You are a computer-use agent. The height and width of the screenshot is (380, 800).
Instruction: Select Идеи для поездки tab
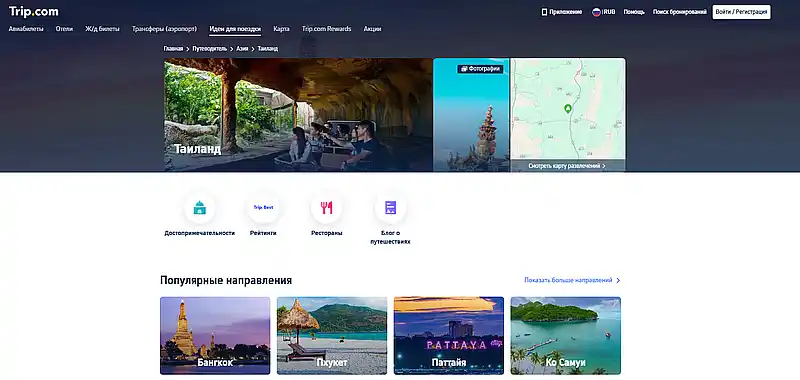point(235,29)
